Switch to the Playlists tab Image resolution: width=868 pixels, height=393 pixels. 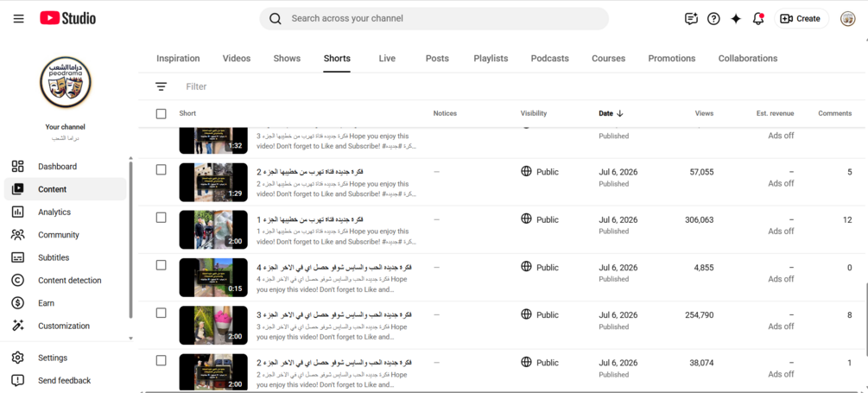point(491,58)
